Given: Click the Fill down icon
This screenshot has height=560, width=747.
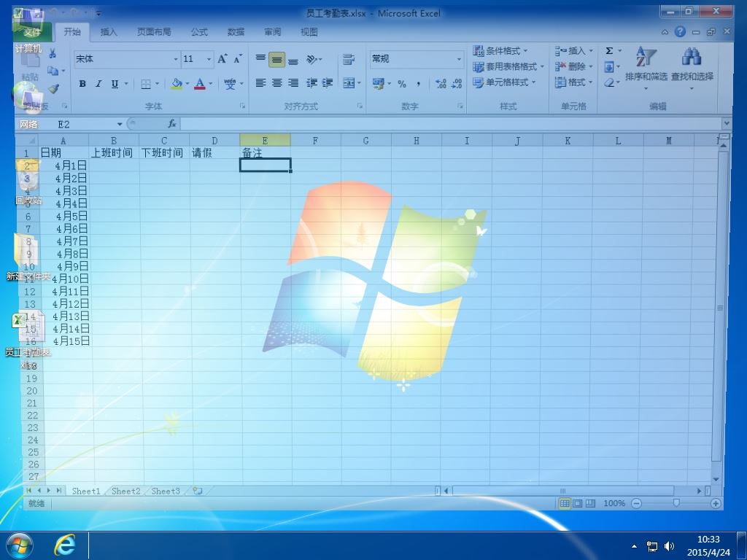Looking at the screenshot, I should 609,66.
